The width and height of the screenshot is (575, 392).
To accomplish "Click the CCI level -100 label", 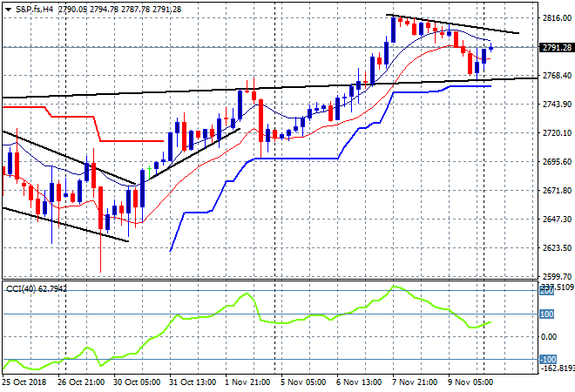I will [x=548, y=360].
